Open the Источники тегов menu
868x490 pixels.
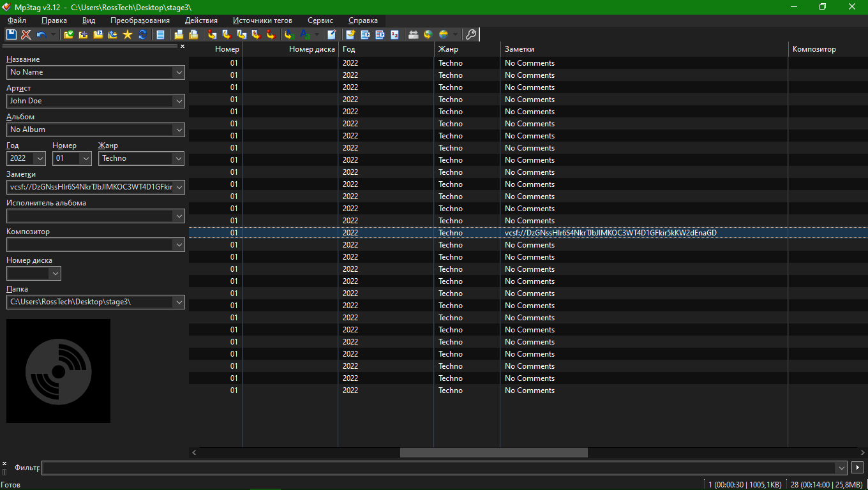[x=262, y=20]
